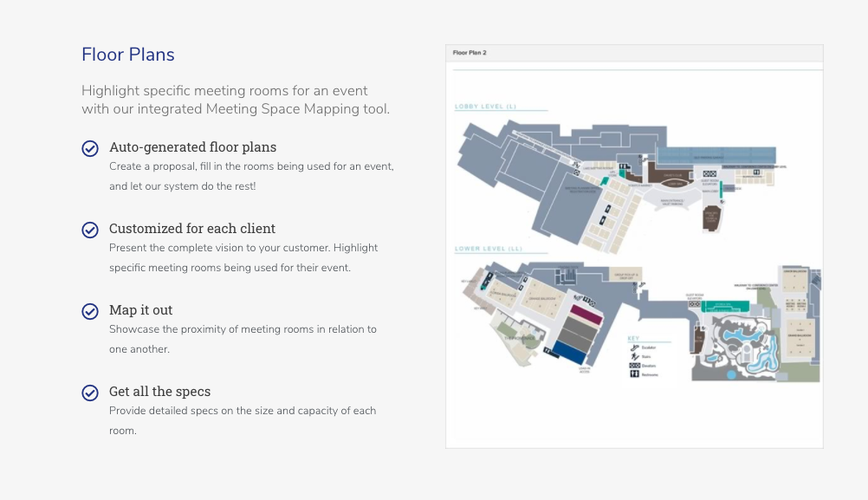The width and height of the screenshot is (868, 500).
Task: Click the 'KEY' legend heading
Action: tap(633, 338)
